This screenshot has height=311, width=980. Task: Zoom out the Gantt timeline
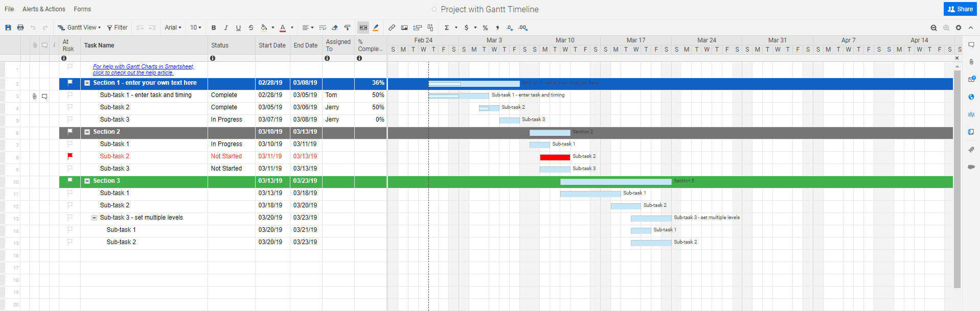tap(933, 28)
